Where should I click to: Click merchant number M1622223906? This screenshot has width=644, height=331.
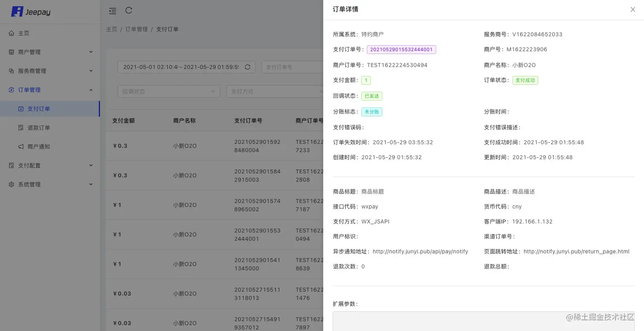pos(527,49)
